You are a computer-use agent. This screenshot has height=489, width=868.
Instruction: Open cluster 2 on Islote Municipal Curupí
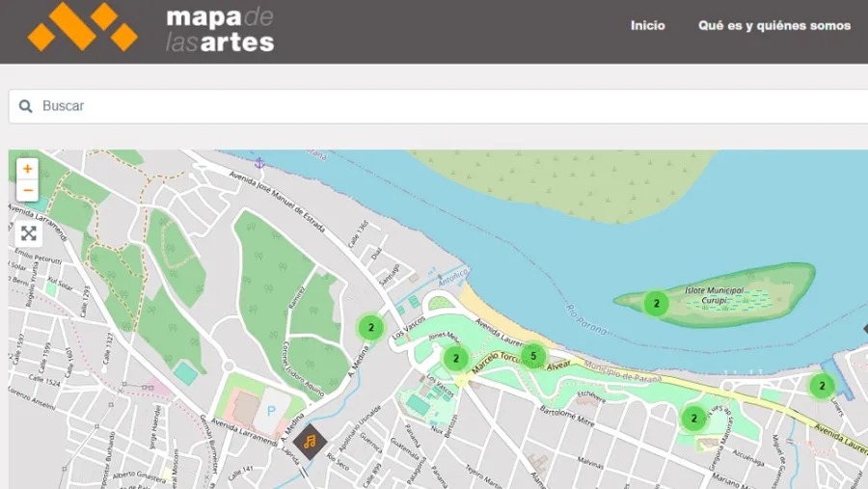point(657,304)
